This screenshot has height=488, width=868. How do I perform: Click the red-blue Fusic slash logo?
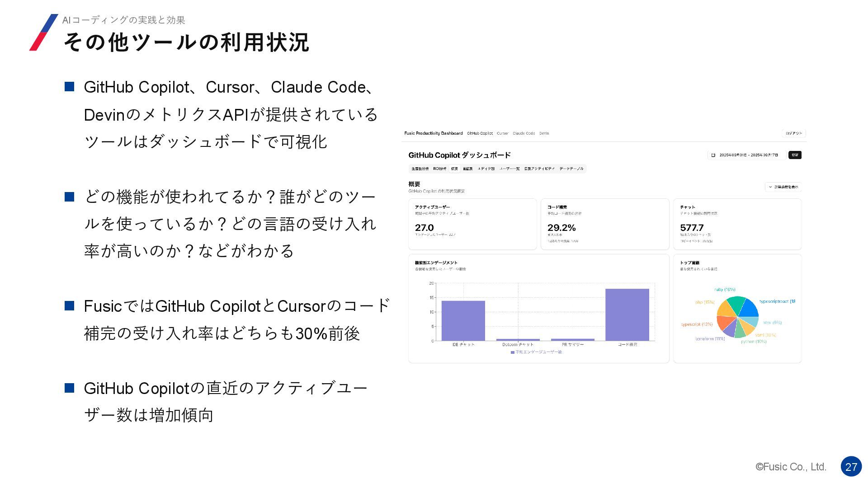tap(44, 32)
